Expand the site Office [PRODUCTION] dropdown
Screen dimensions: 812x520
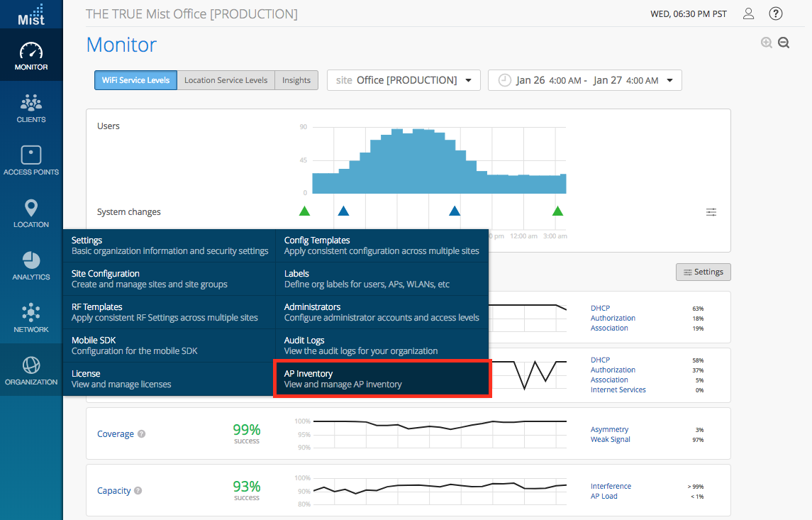click(404, 80)
